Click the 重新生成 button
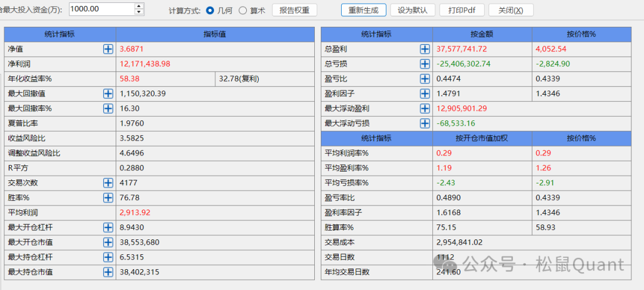 tap(363, 10)
